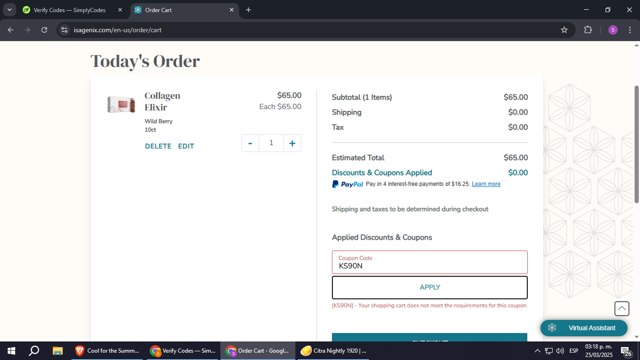
Task: Open the taskbar clock and date
Action: click(598, 351)
